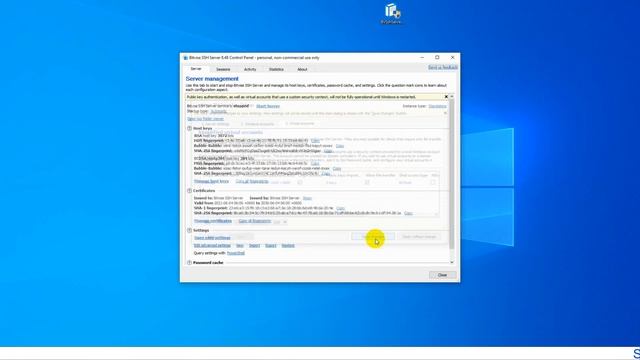Screen dimensions: 640x360
Task: Copy the ECDSA key MD5 fingerprint
Action: click(x=315, y=163)
